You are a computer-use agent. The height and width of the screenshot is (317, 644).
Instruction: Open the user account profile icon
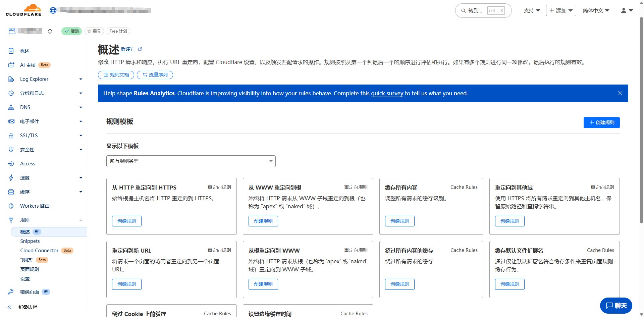point(624,11)
